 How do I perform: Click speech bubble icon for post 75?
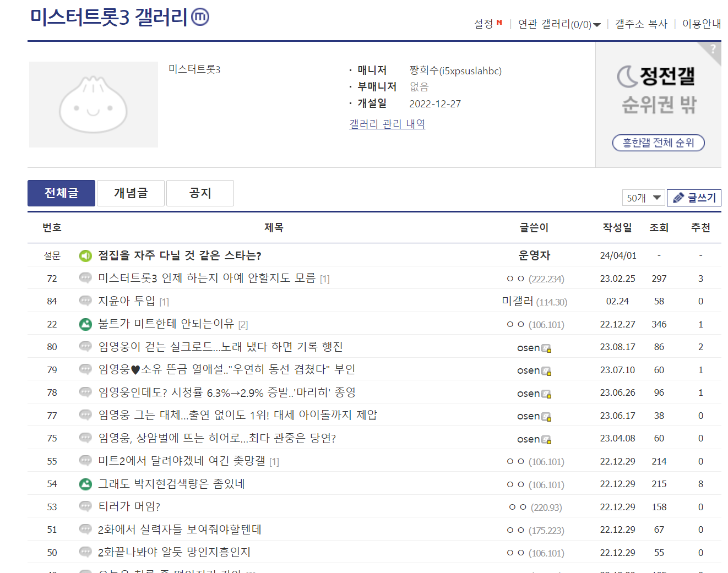coord(85,438)
